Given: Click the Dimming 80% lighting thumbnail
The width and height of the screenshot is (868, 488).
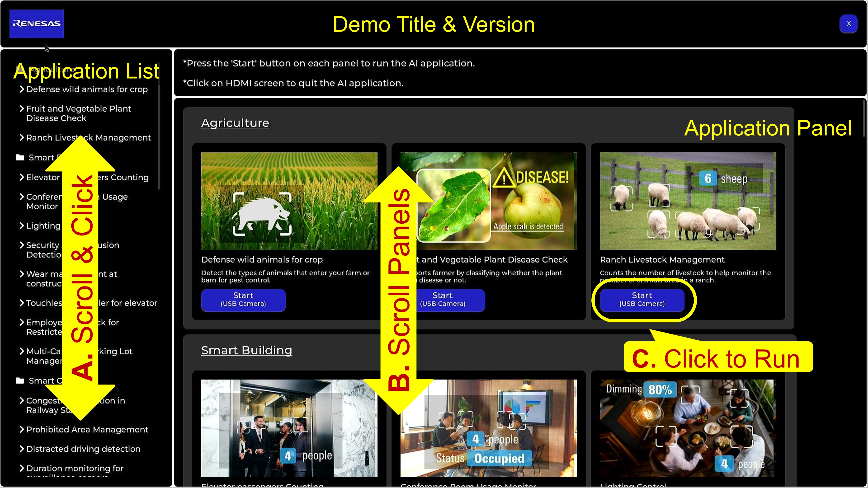Looking at the screenshot, I should point(688,428).
